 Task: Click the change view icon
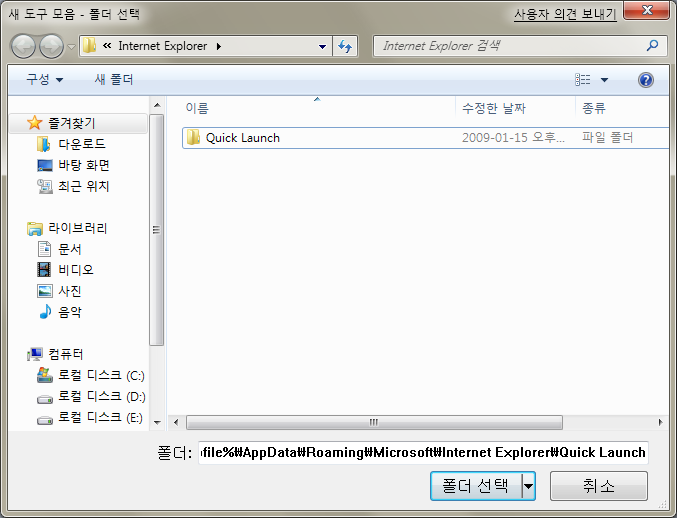[582, 79]
